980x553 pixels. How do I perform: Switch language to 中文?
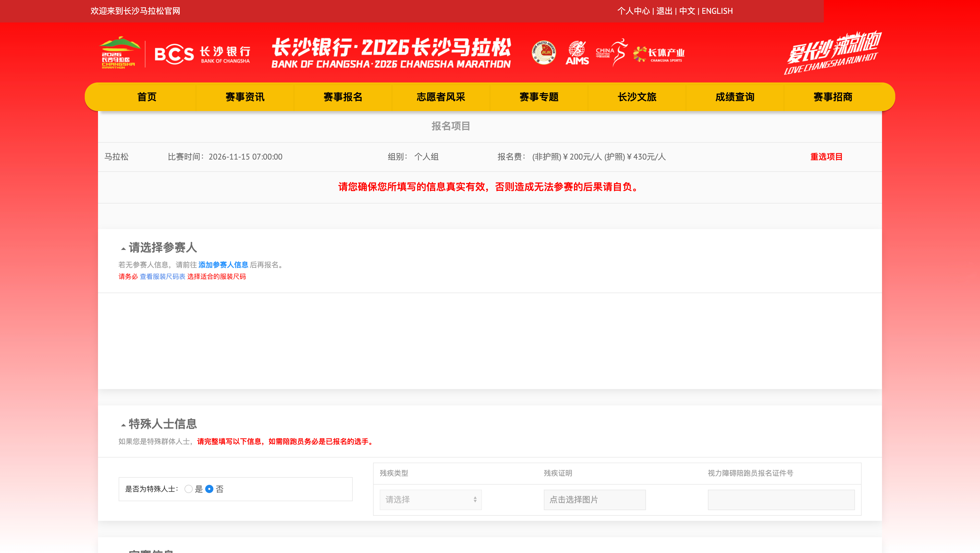687,11
